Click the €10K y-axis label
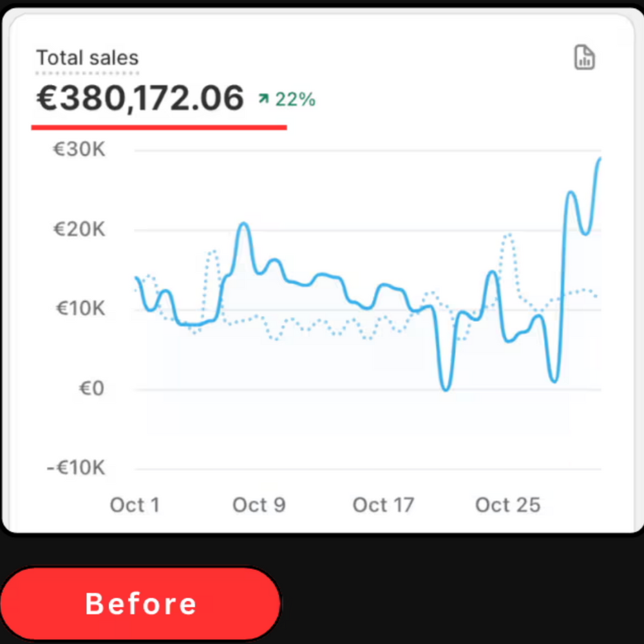The height and width of the screenshot is (644, 644). (x=80, y=308)
